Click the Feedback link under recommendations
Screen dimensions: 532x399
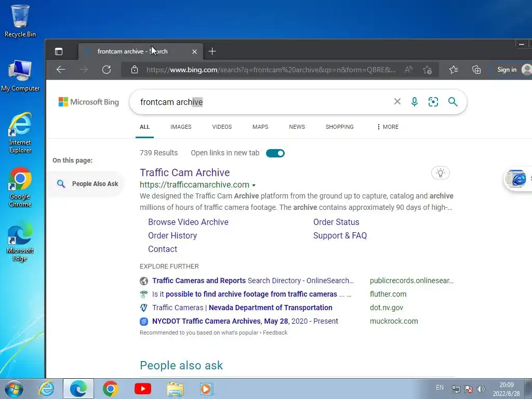(x=275, y=332)
